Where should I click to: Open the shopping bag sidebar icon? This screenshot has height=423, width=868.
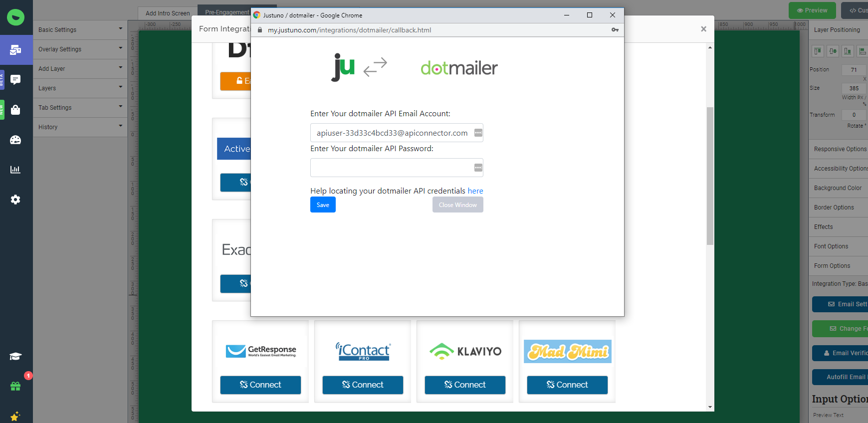[15, 110]
